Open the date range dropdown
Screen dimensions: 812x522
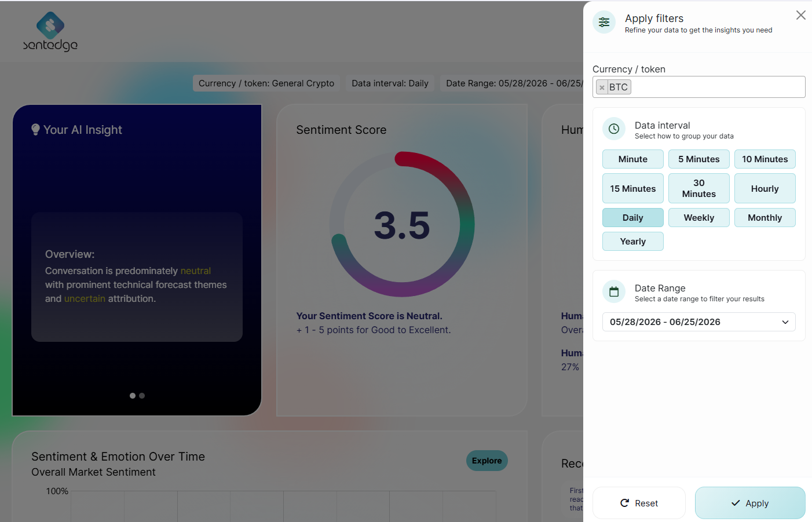pos(699,322)
